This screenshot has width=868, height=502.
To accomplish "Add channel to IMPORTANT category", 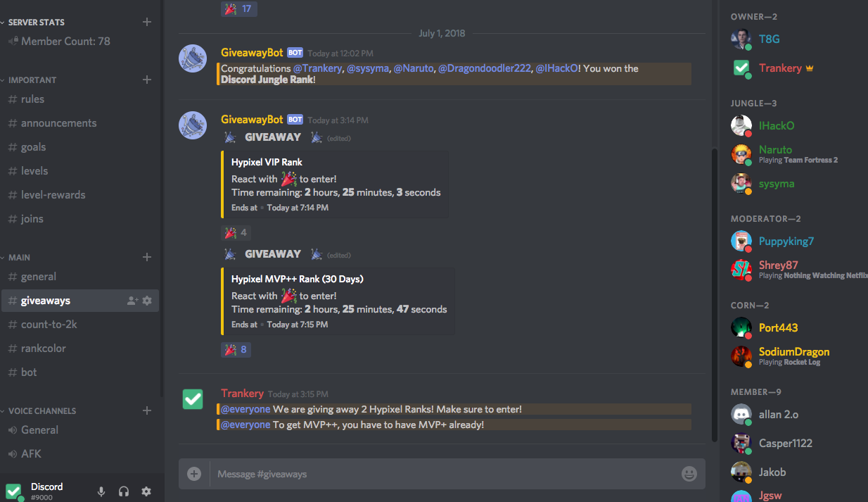I will coord(147,80).
